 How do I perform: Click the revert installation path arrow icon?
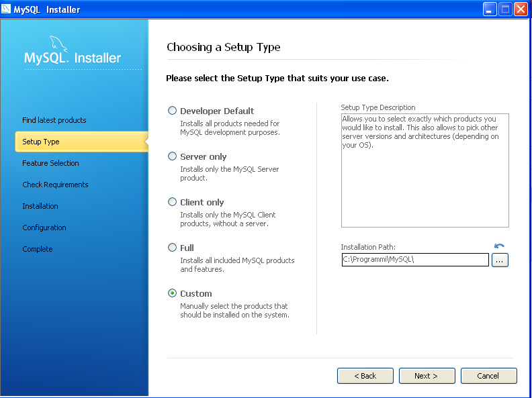coord(499,246)
